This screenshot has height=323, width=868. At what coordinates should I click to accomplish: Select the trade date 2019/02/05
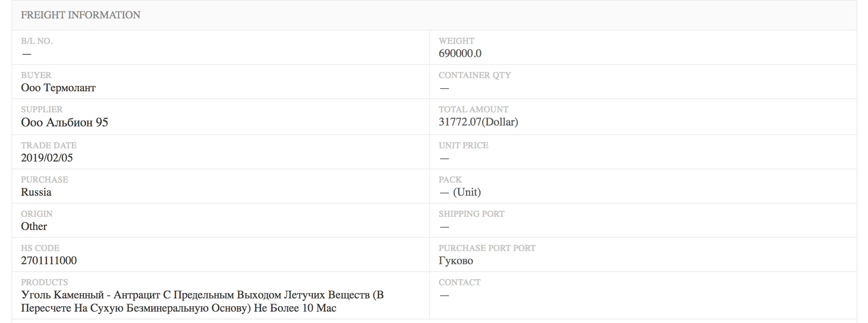(47, 158)
